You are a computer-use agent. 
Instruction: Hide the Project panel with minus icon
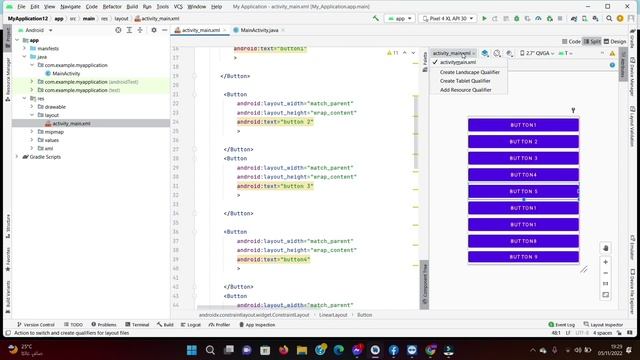click(164, 30)
